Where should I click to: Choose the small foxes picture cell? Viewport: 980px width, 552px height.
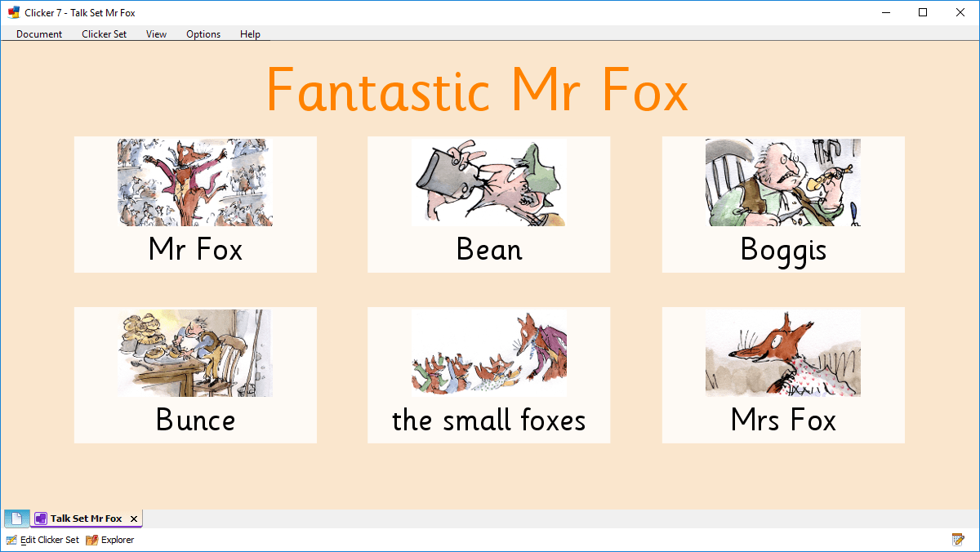point(489,375)
